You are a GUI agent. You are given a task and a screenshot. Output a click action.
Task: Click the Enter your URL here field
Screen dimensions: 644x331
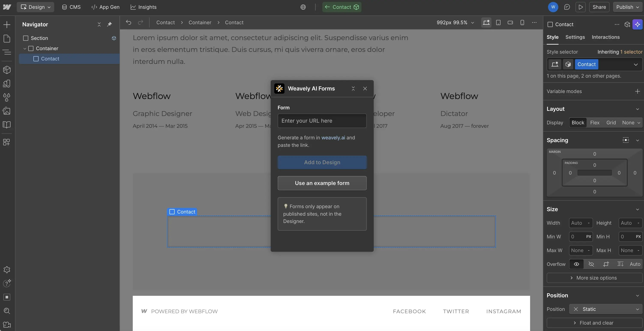[x=322, y=121]
